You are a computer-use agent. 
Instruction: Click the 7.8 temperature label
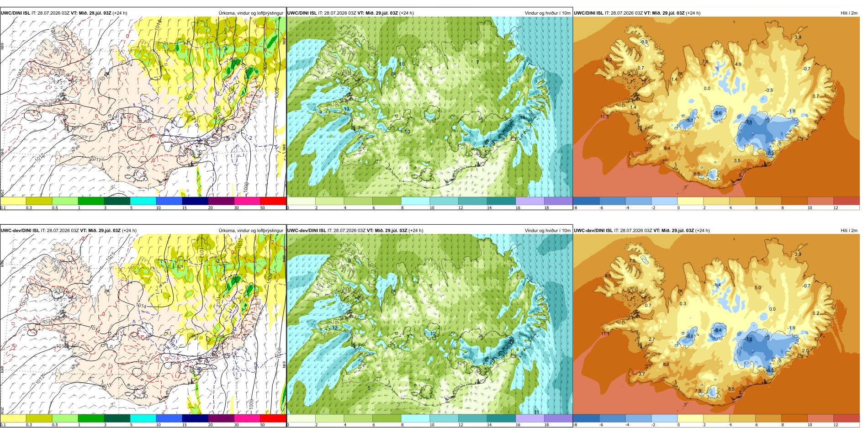coord(705,62)
